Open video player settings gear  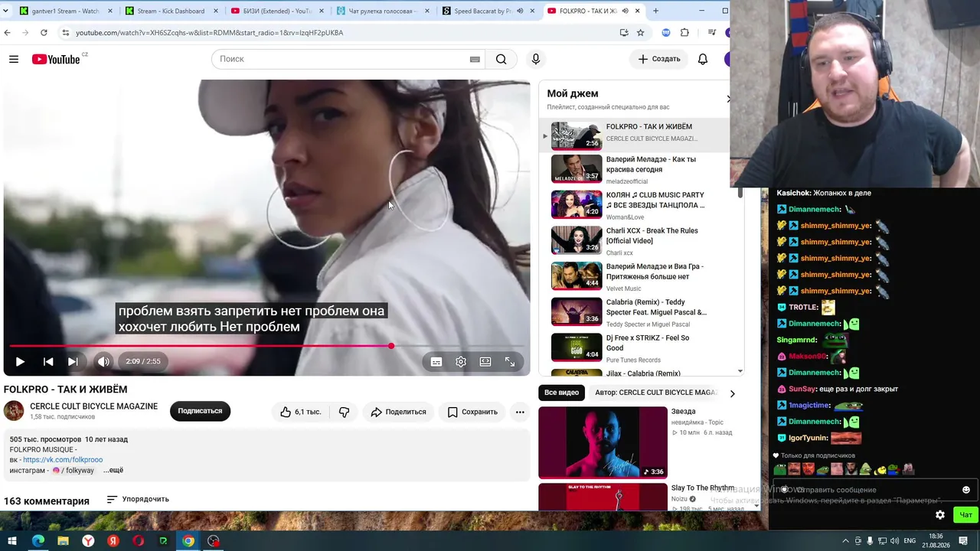pyautogui.click(x=461, y=362)
